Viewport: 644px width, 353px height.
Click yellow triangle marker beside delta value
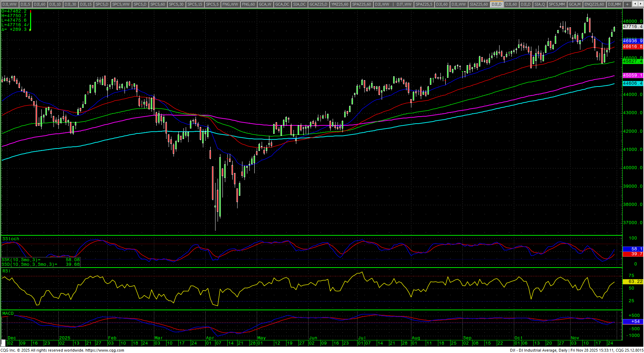pyautogui.click(x=30, y=30)
